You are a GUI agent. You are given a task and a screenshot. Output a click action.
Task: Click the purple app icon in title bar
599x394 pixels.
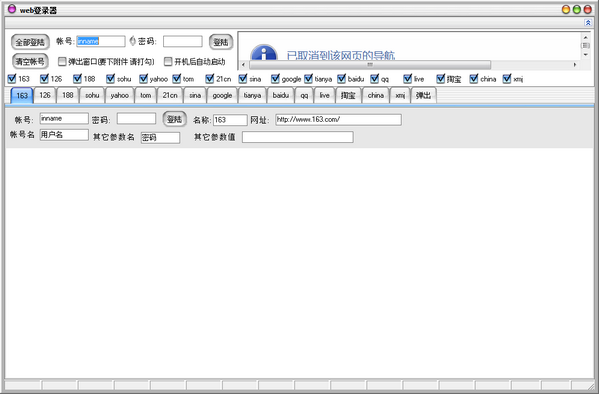click(x=12, y=9)
